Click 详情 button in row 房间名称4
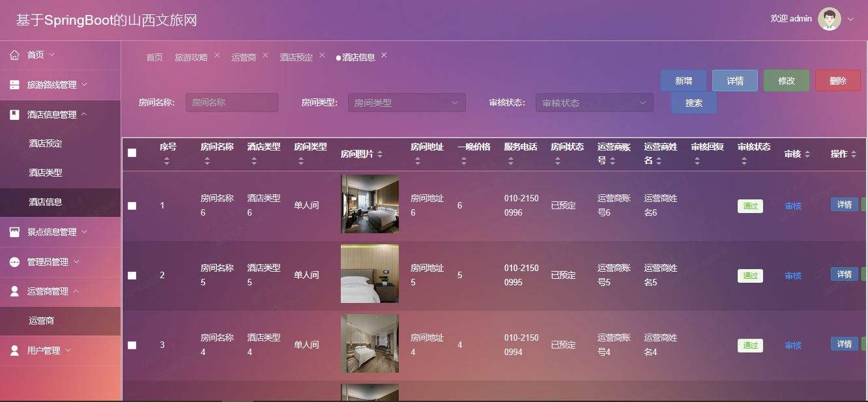868x402 pixels. point(845,343)
